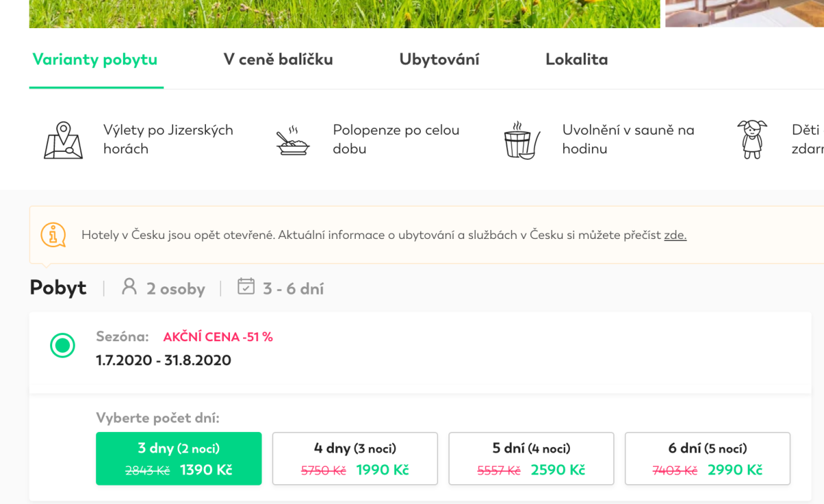Go to the Ubytování tab
The height and width of the screenshot is (504, 824).
coord(439,60)
